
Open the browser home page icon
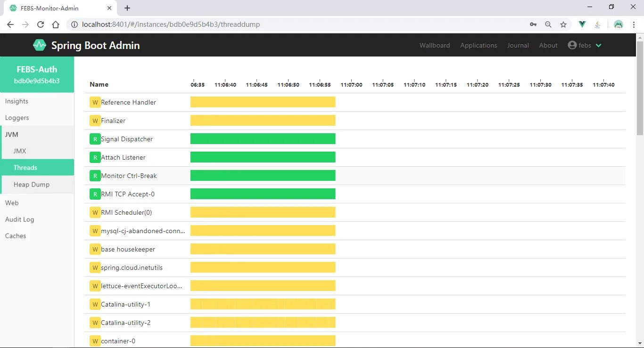pyautogui.click(x=56, y=24)
